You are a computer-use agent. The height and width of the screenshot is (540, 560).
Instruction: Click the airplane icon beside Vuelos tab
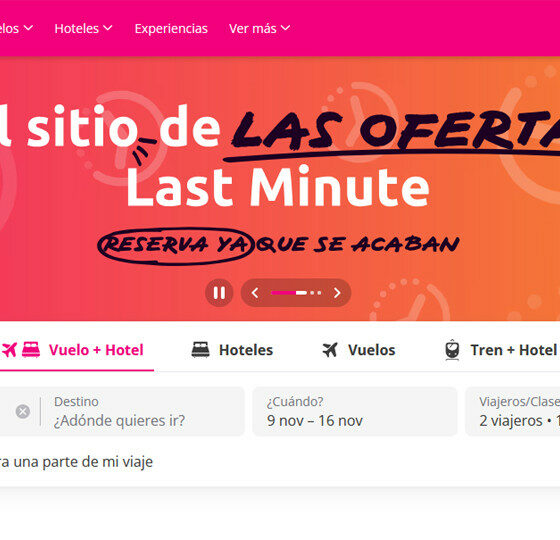pyautogui.click(x=330, y=350)
